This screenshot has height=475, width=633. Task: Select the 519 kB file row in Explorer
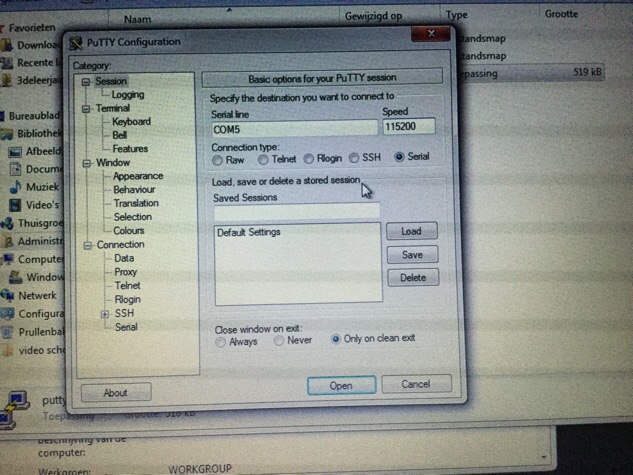click(x=532, y=73)
